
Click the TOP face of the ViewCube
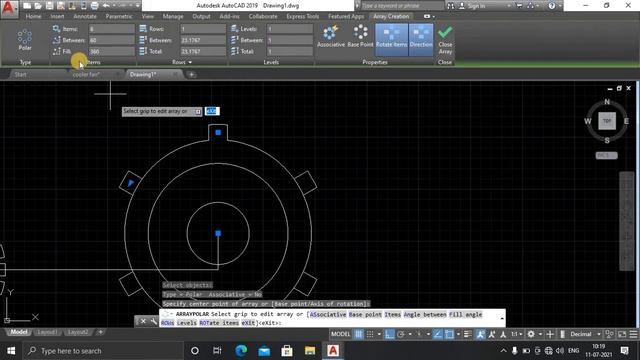click(607, 121)
